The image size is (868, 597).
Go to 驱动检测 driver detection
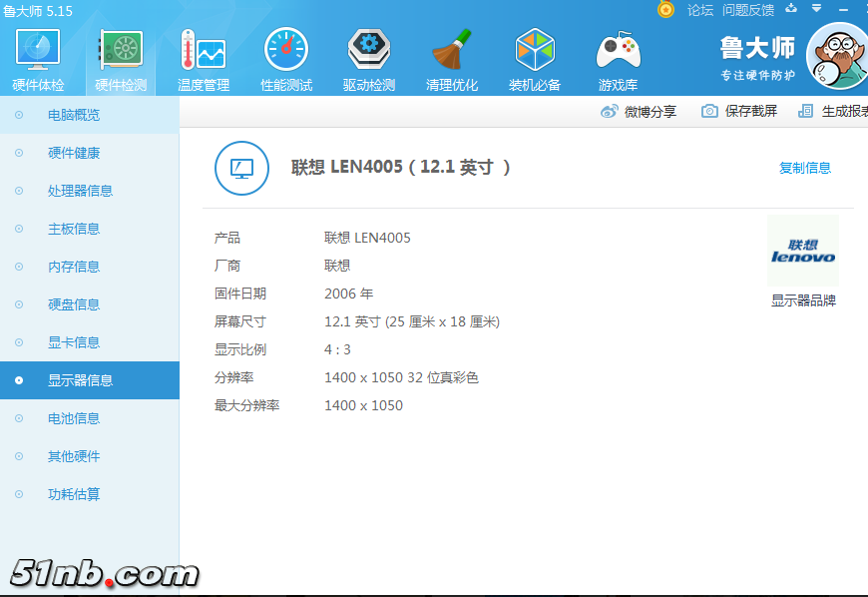tap(369, 60)
